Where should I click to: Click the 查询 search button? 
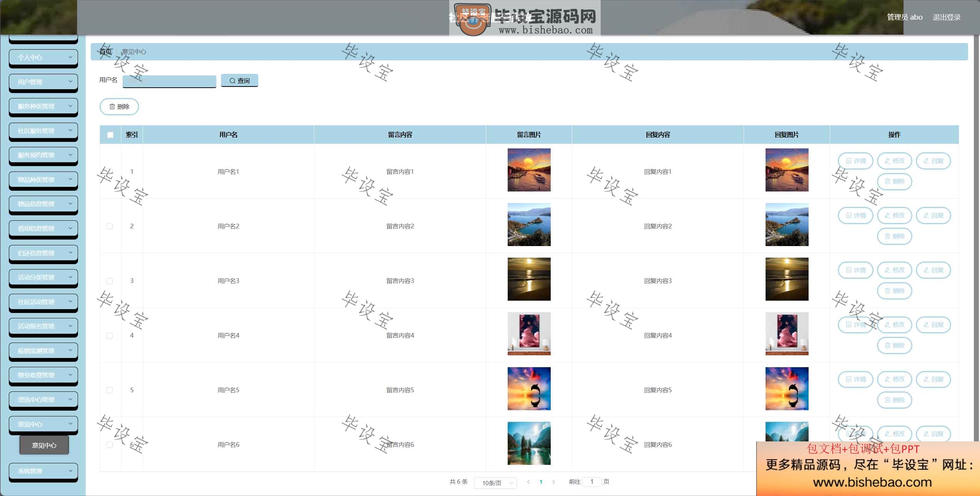pos(239,80)
